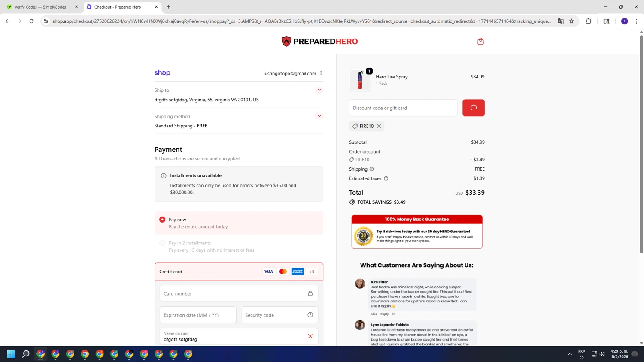The width and height of the screenshot is (644, 362).
Task: Open the Chrome profile avatar
Action: (x=625, y=21)
